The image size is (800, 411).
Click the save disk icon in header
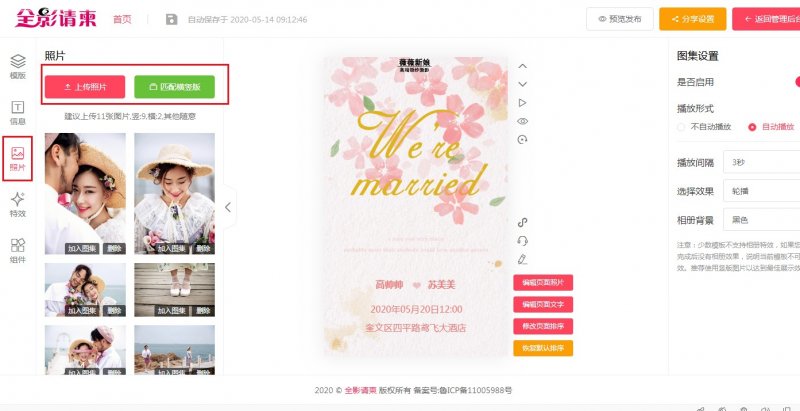[x=171, y=19]
